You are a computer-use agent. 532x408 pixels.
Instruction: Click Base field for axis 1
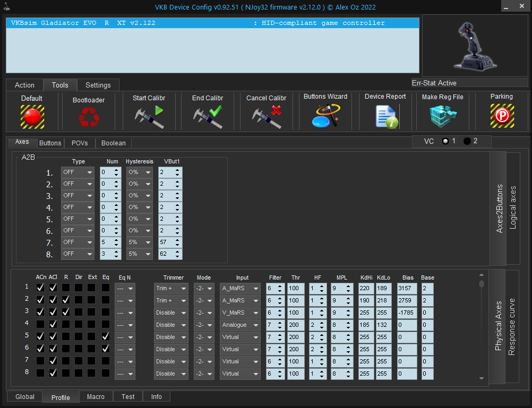point(427,289)
